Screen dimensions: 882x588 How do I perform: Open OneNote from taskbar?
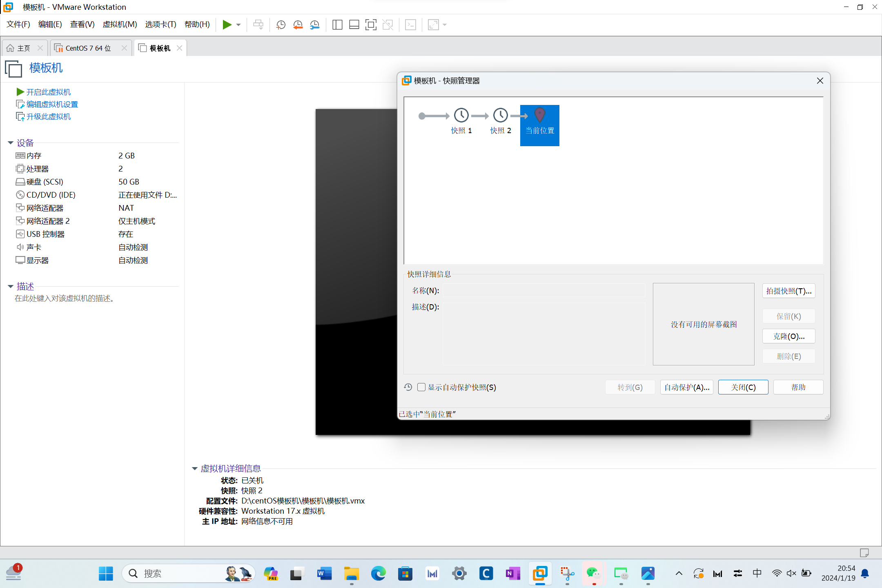513,574
